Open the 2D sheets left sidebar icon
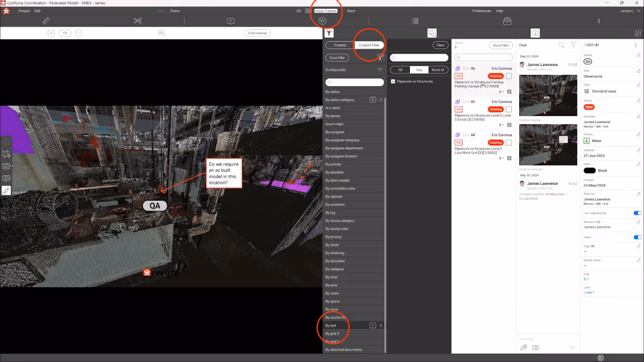The image size is (644, 362). (6, 166)
